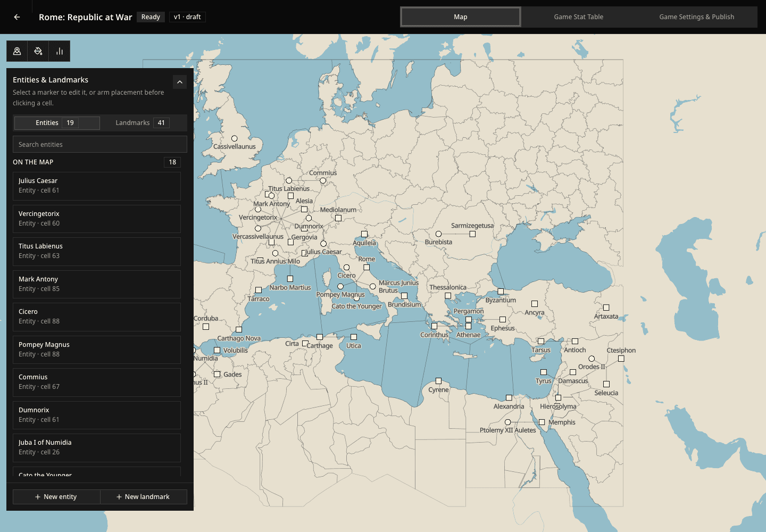Click the Corinthus square landmark marker
This screenshot has height=532, width=766.
[434, 326]
